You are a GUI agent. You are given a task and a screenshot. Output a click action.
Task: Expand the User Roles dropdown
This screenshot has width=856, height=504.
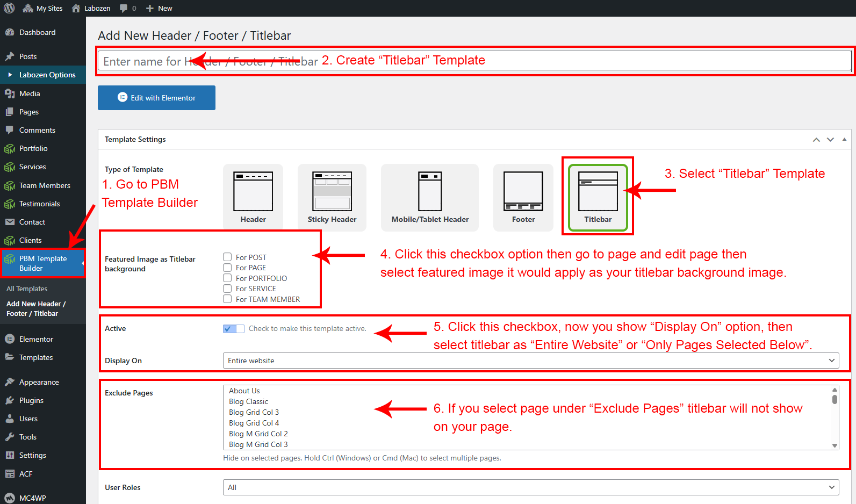point(530,487)
